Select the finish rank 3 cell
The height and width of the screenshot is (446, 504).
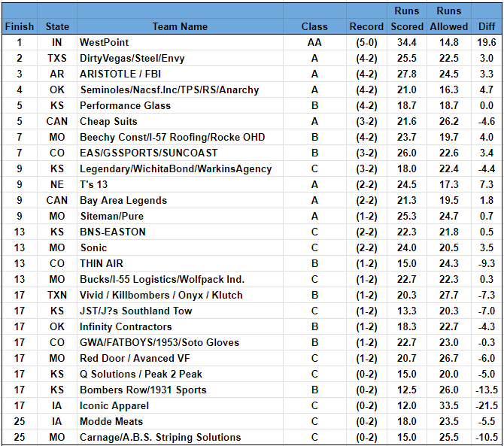[x=20, y=74]
